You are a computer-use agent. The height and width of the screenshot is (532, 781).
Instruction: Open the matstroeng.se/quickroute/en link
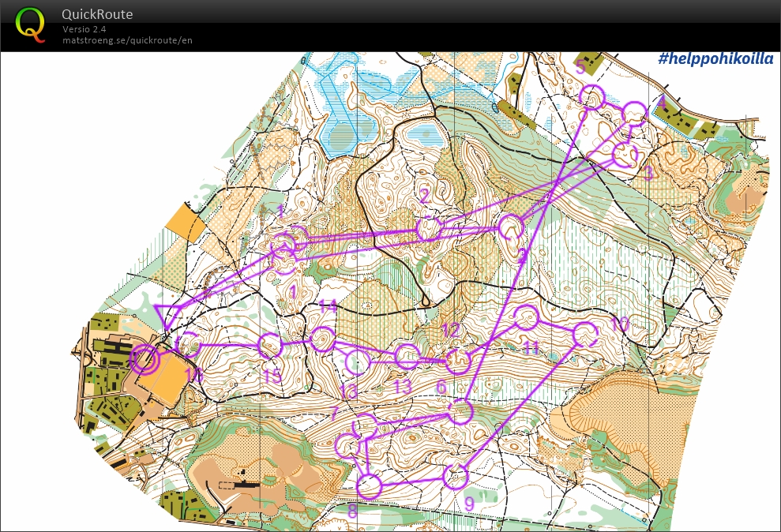(x=127, y=40)
